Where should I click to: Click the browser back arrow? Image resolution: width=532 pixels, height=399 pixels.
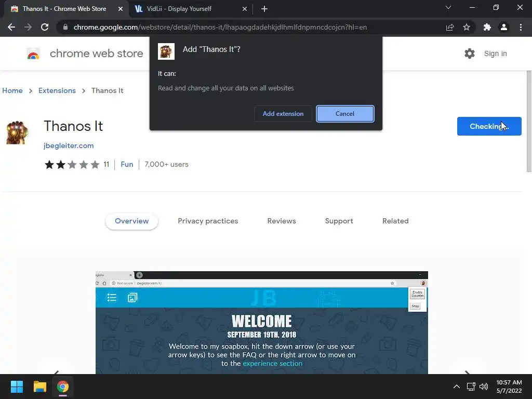point(11,27)
